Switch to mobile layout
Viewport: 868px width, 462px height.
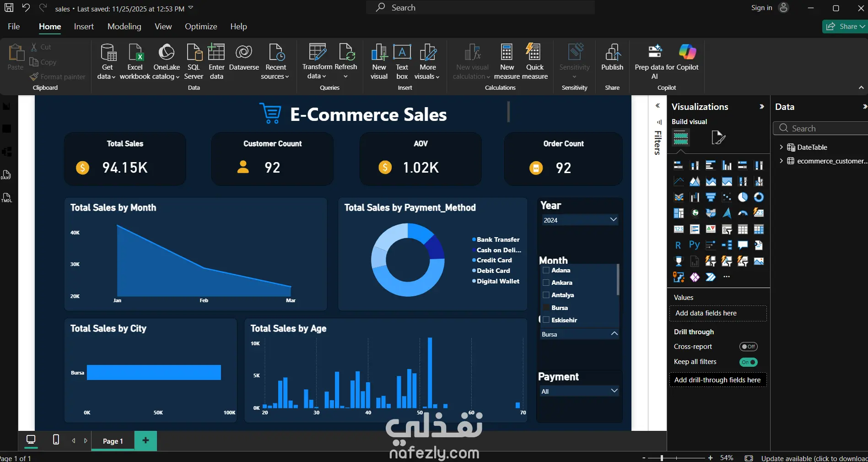(56, 440)
